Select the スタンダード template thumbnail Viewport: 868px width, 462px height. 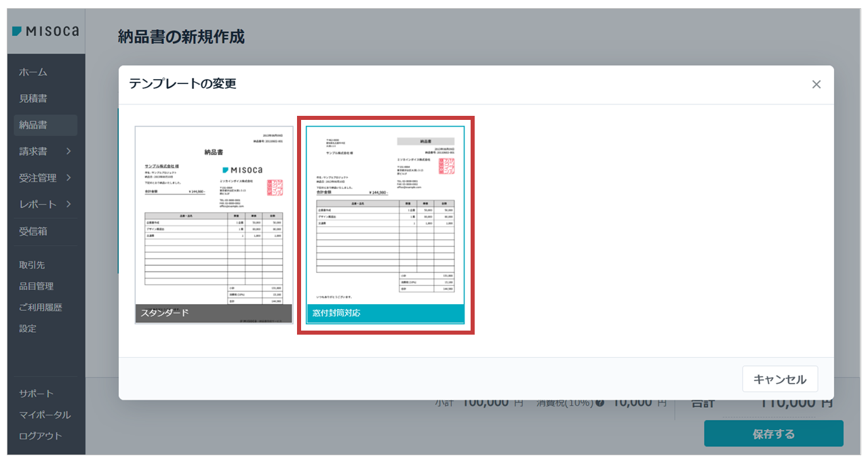(x=214, y=225)
